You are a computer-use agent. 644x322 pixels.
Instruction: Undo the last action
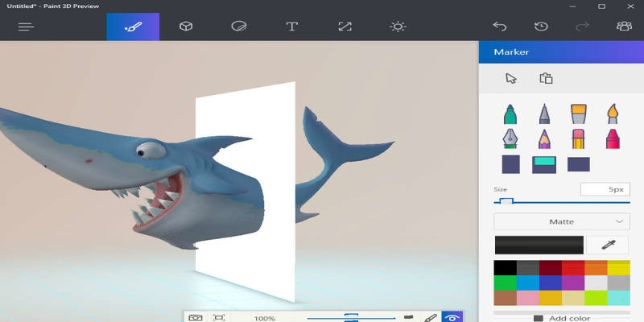click(500, 27)
